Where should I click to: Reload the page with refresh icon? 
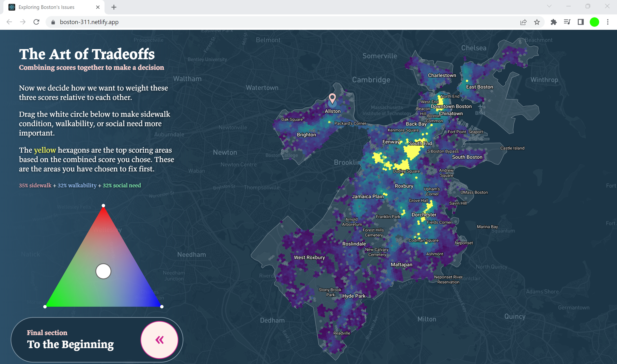36,22
